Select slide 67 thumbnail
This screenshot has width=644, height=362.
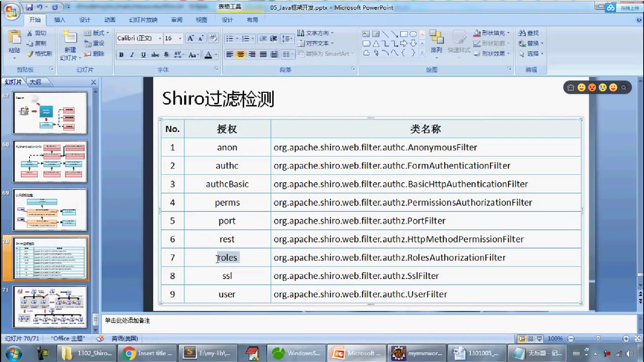point(50,113)
